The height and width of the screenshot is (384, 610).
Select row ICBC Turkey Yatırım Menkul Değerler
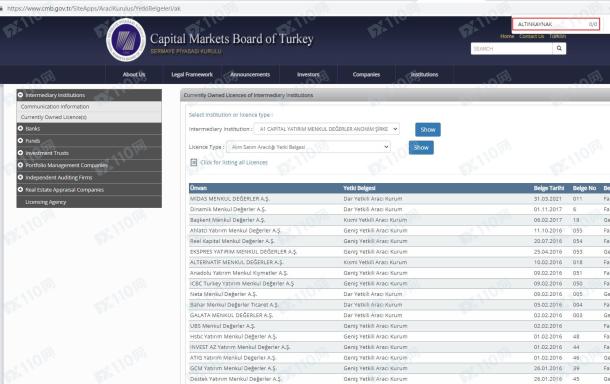click(399, 284)
